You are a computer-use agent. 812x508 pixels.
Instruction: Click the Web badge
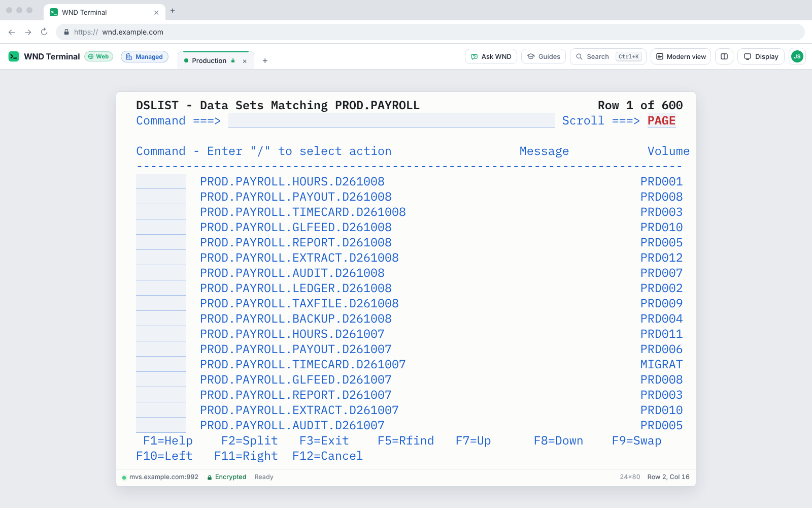point(98,56)
